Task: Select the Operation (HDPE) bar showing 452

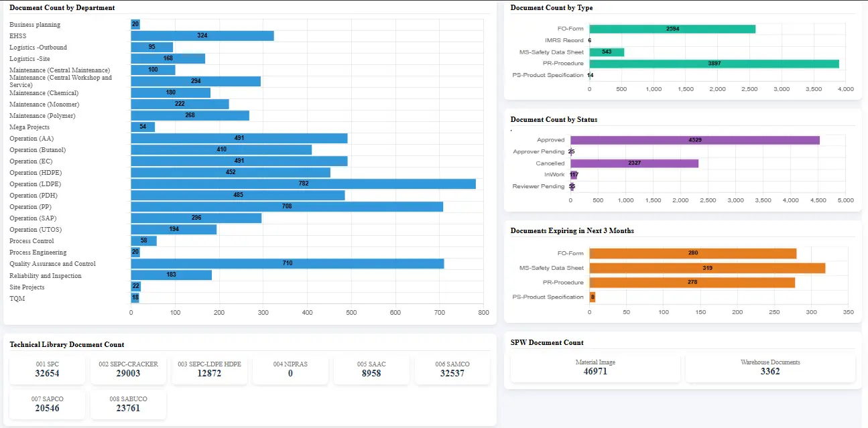Action: [231, 172]
